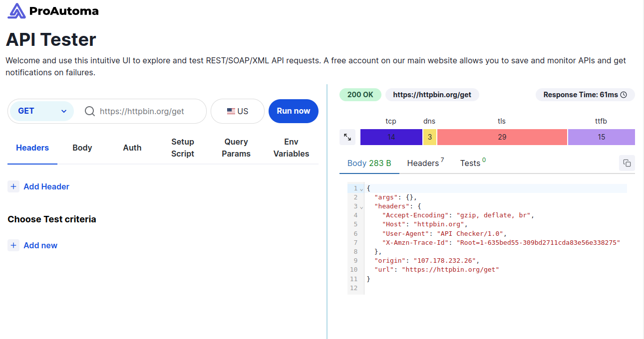Screen dimensions: 644x339
Task: Click the US flag icon in the region selector
Action: click(x=231, y=111)
